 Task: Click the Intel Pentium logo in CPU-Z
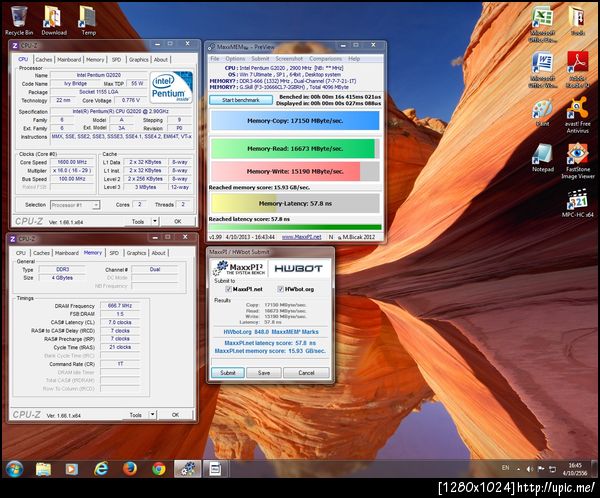click(171, 87)
